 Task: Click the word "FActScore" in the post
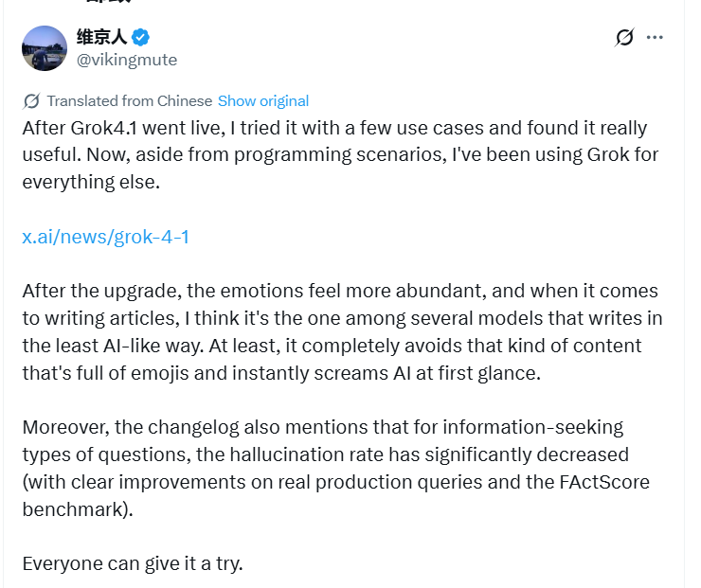(602, 482)
